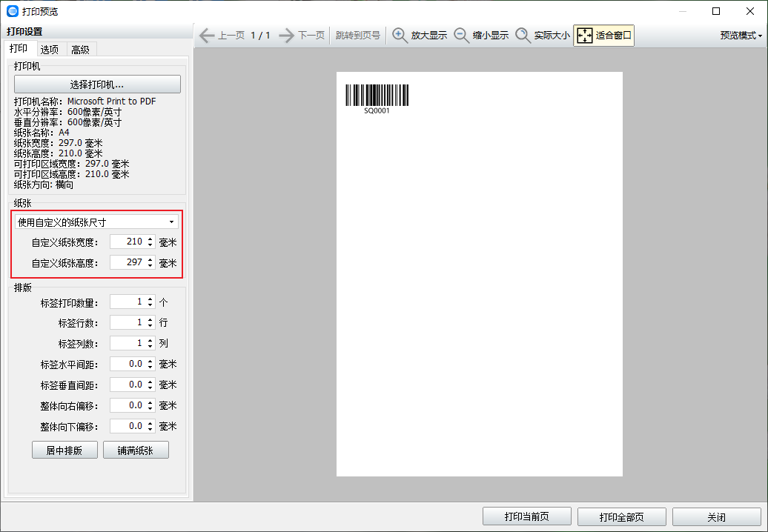
Task: Switch to the 选项 tab
Action: click(x=50, y=50)
